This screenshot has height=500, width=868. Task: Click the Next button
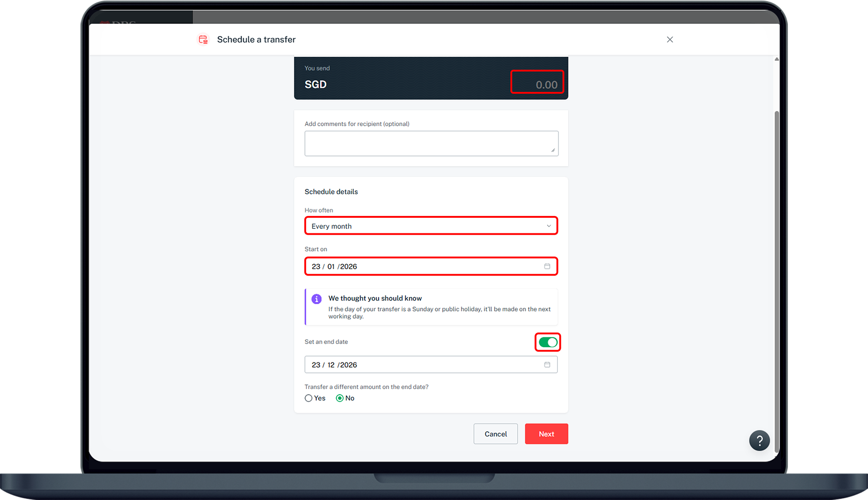coord(546,434)
